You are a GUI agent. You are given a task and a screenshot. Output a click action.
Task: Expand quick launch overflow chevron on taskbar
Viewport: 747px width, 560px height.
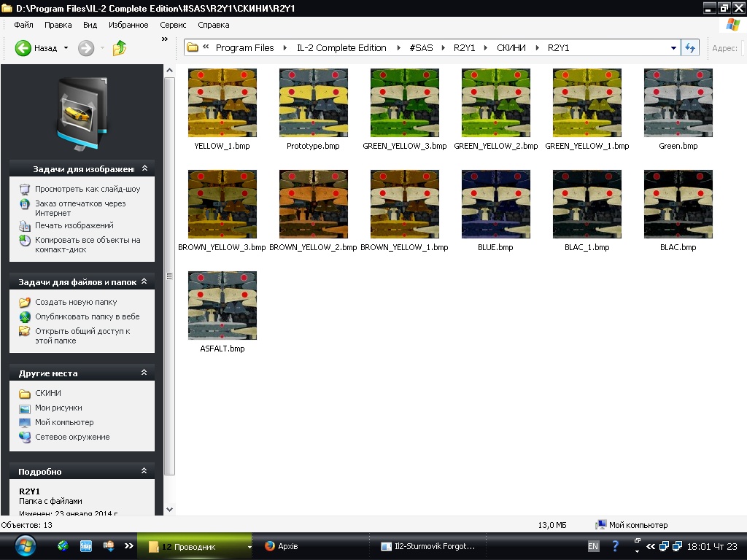[x=128, y=546]
